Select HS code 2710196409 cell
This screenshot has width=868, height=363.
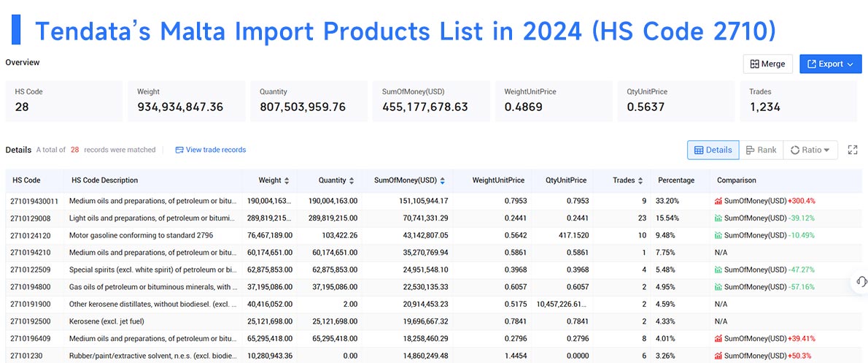coord(31,338)
